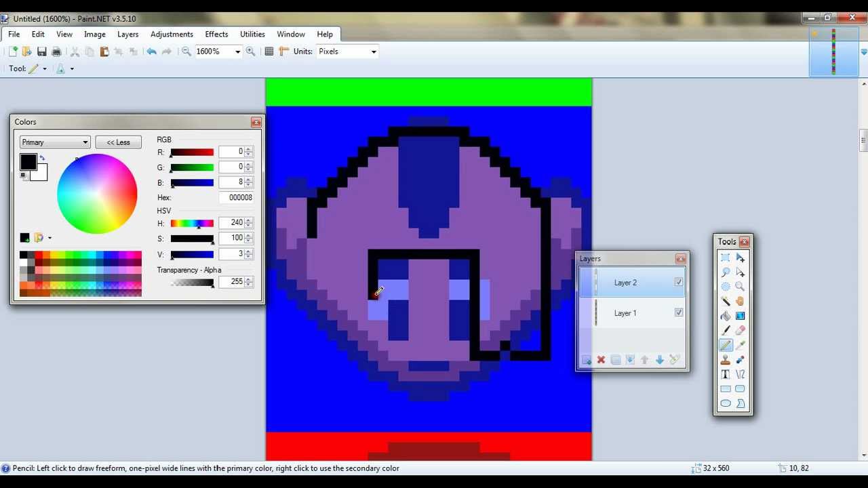Delete the layer with red X button
The image size is (868, 488).
[x=601, y=360]
